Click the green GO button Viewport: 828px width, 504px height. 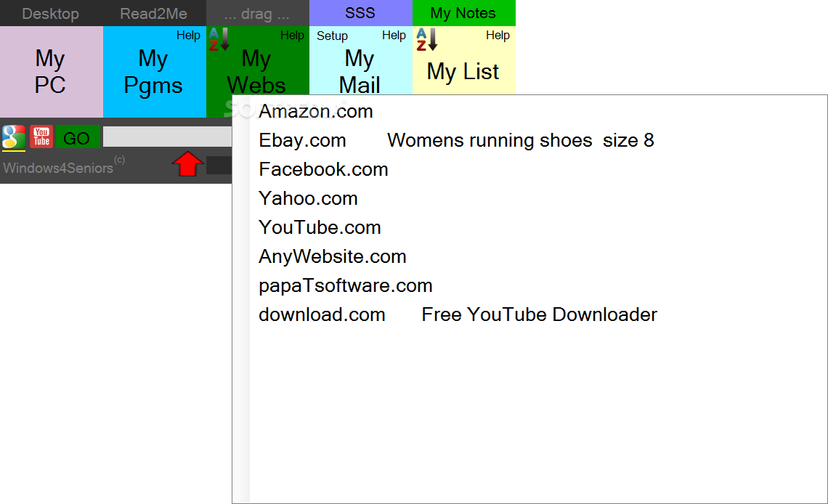click(x=78, y=138)
